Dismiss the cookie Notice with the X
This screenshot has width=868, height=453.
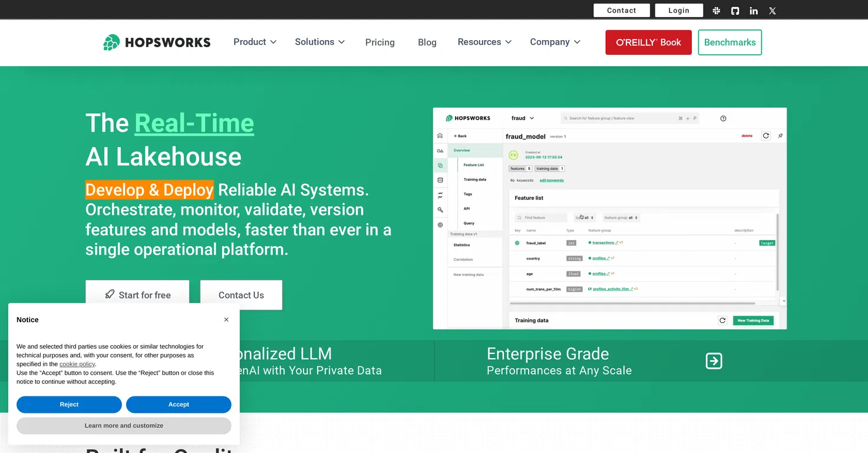[x=226, y=320]
